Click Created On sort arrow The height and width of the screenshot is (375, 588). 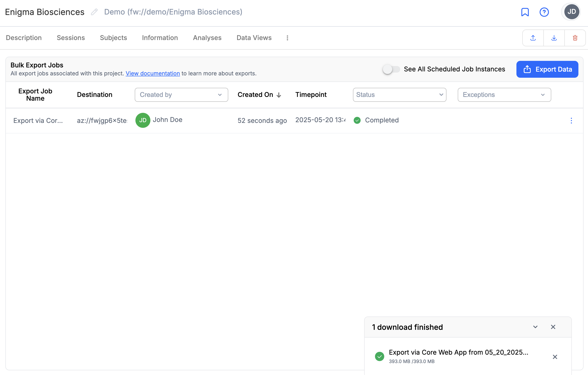[279, 95]
